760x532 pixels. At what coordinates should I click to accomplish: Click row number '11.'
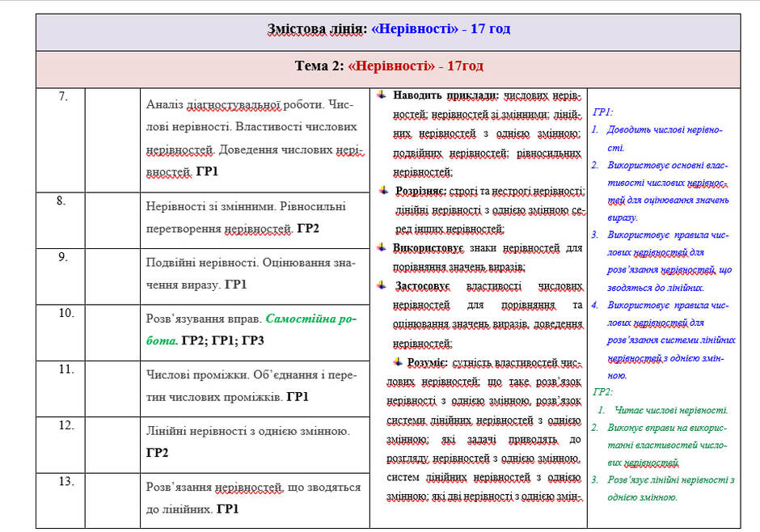(x=66, y=369)
